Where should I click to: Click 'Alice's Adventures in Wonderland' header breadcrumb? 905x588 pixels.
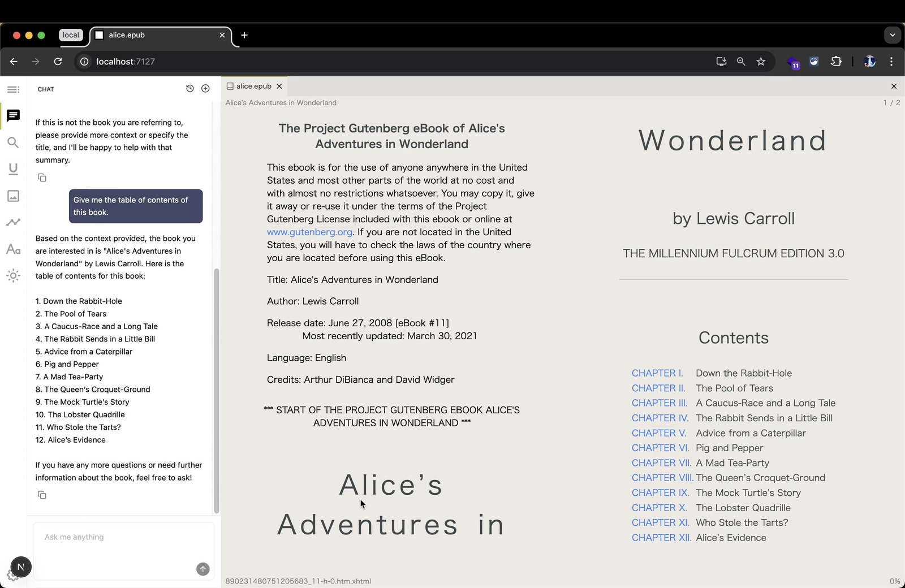click(281, 103)
